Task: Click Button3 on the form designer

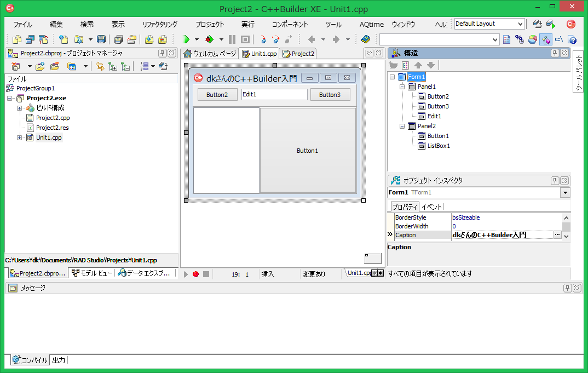Action: (330, 95)
